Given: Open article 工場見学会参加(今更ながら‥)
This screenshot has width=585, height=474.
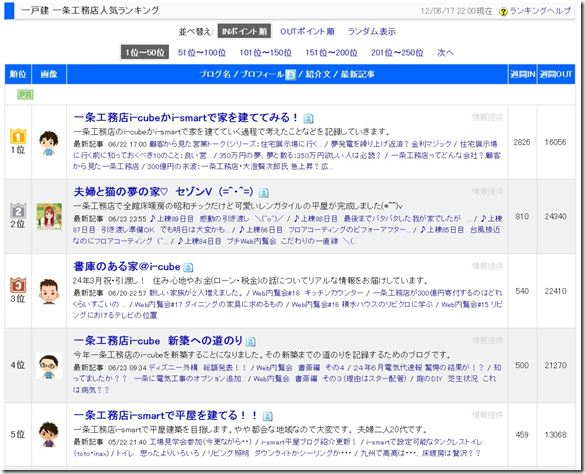Looking at the screenshot, I should (x=201, y=442).
